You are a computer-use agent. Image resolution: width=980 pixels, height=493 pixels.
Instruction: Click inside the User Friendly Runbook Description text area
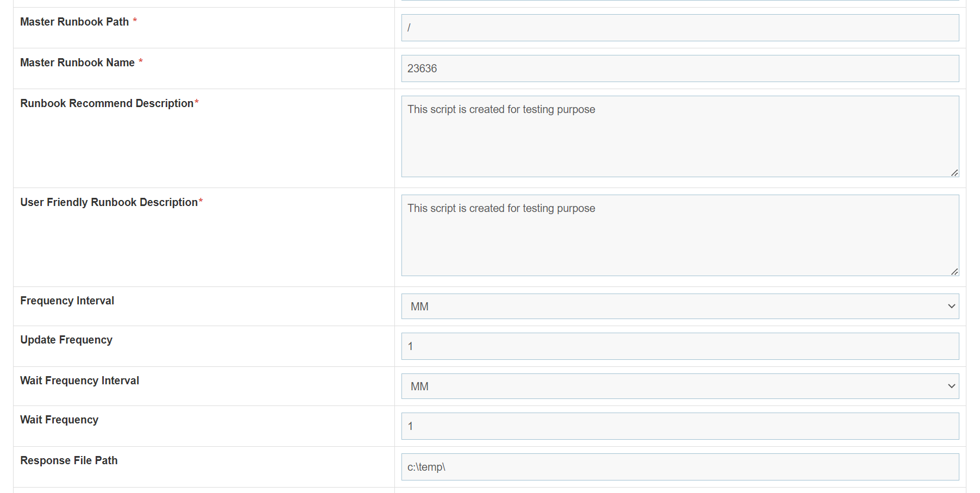coord(680,235)
